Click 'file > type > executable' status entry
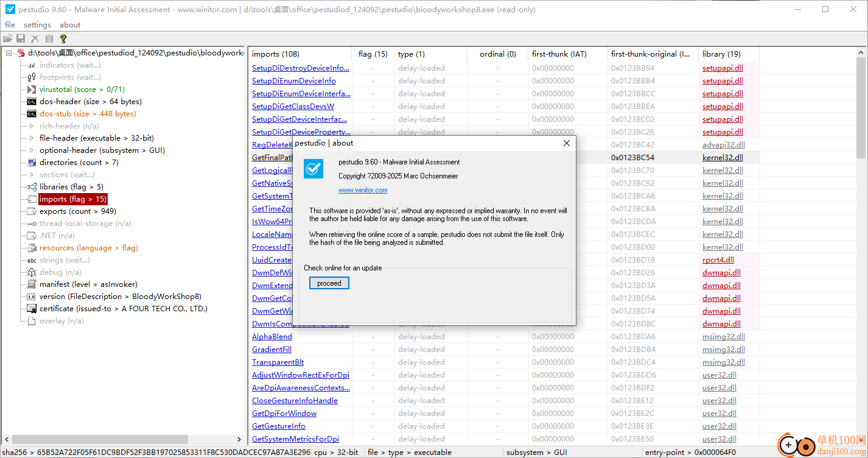The height and width of the screenshot is (458, 868). [410, 453]
